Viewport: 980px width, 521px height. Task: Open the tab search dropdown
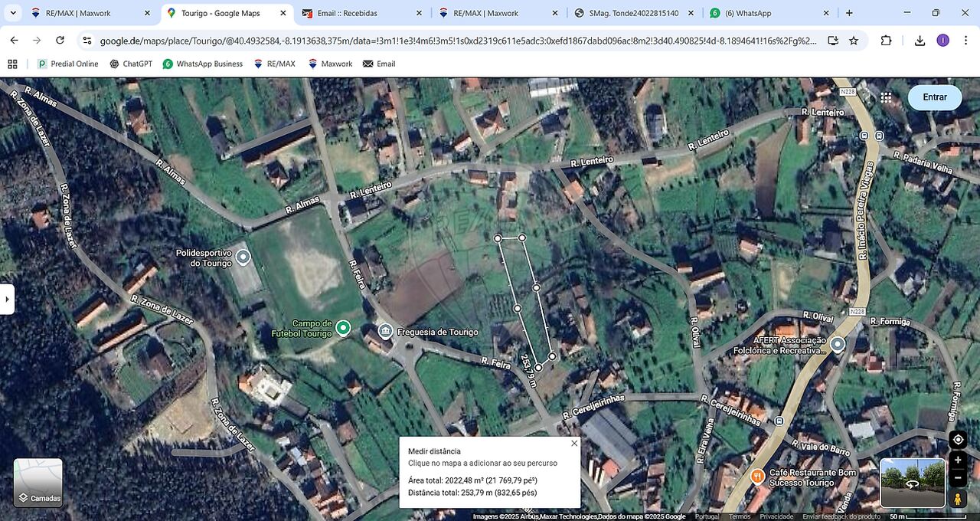coord(13,13)
